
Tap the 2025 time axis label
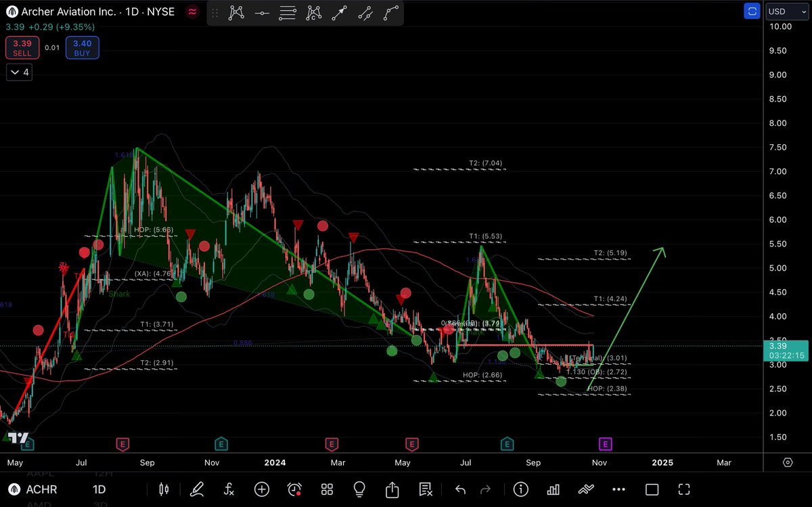click(x=662, y=463)
